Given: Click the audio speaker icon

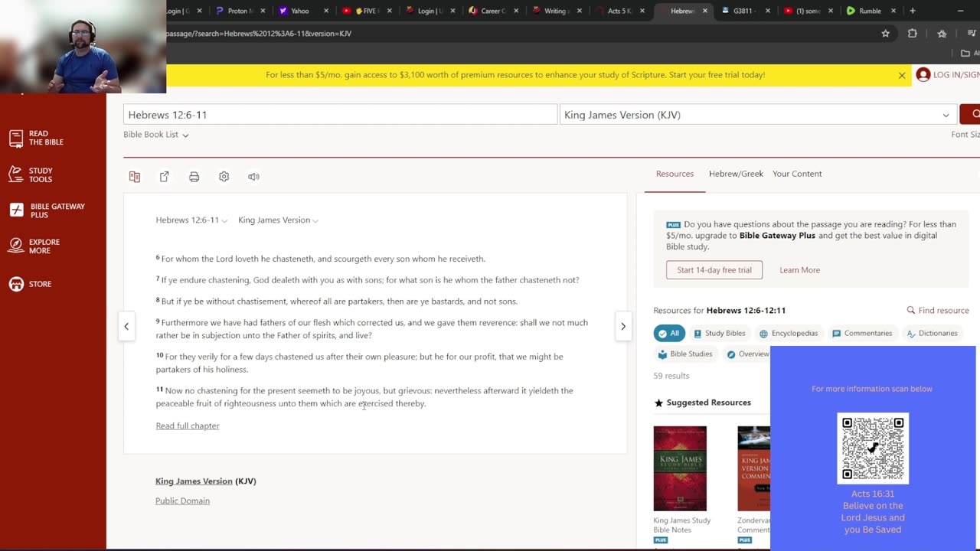Looking at the screenshot, I should click(253, 177).
